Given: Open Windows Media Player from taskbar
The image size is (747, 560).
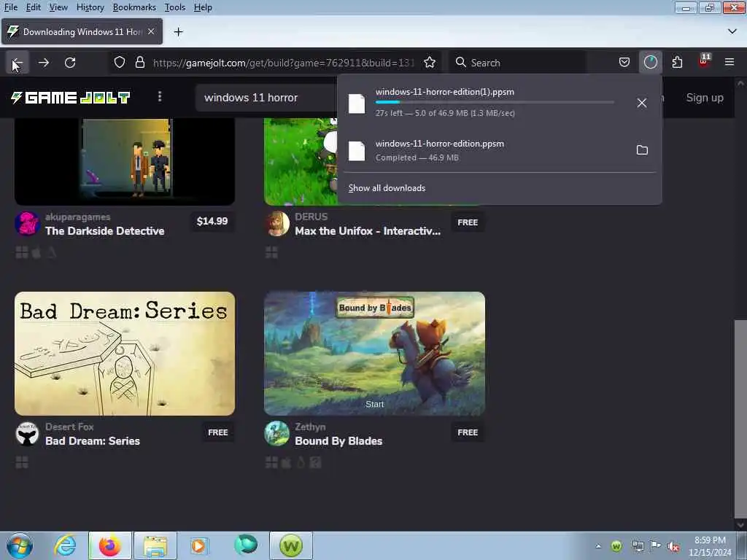Looking at the screenshot, I should [199, 545].
